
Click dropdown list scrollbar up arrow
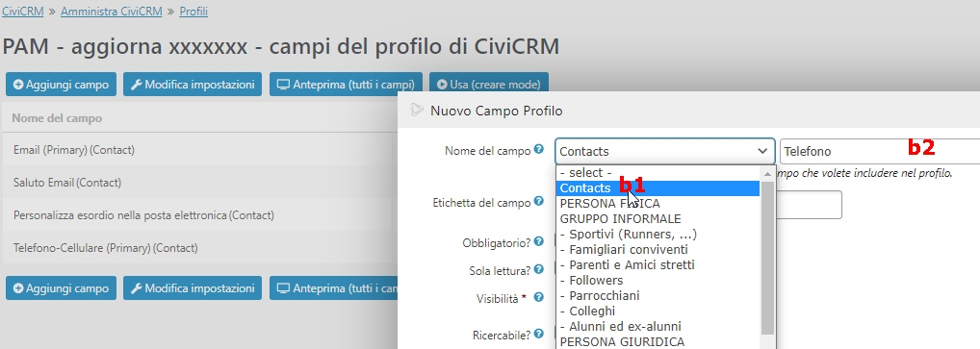(x=767, y=173)
